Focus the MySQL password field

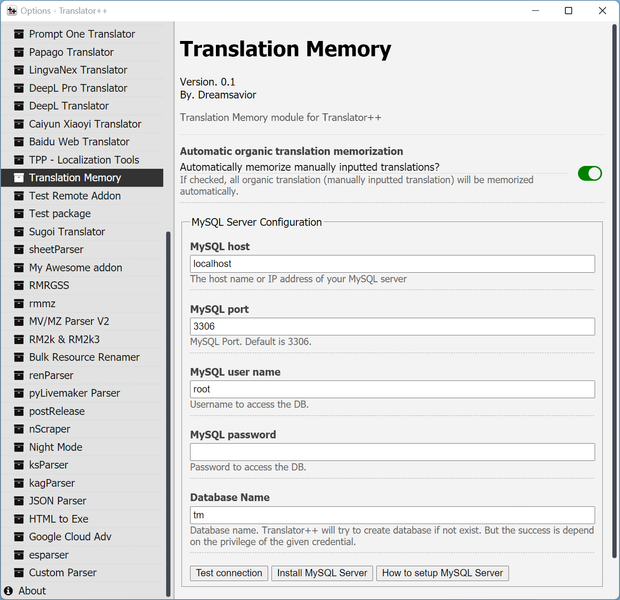click(x=392, y=452)
